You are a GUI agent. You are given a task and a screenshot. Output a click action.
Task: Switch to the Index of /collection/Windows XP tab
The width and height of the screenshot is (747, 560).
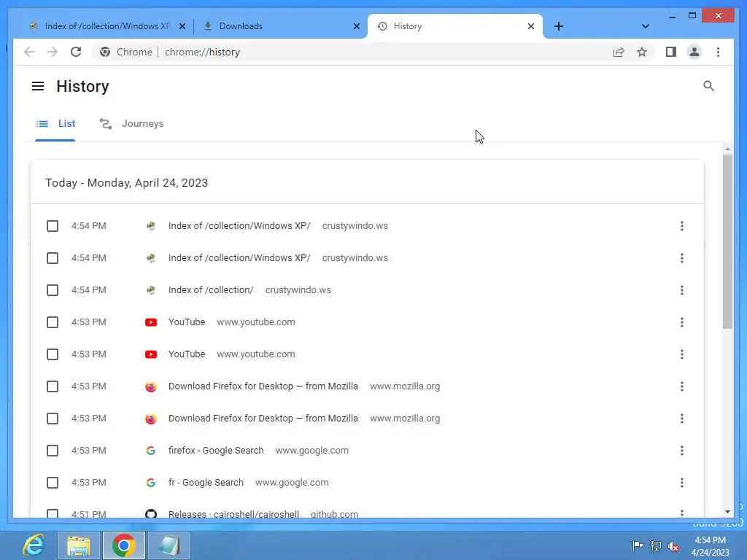(x=107, y=26)
